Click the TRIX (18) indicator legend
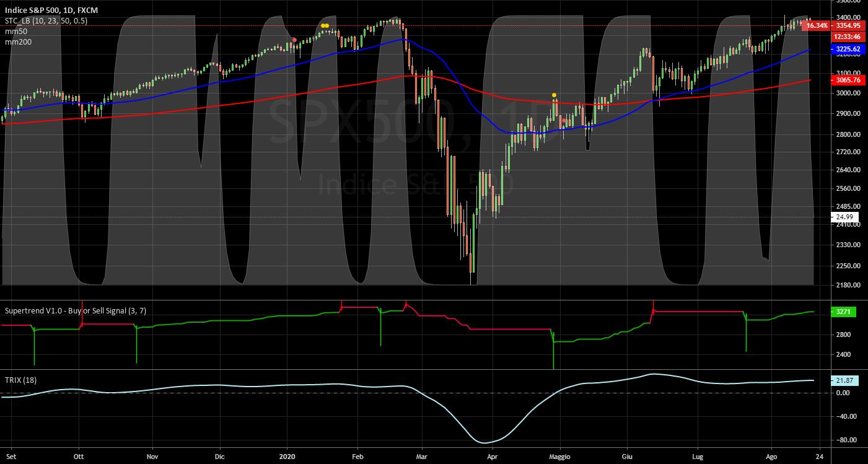 [20, 380]
